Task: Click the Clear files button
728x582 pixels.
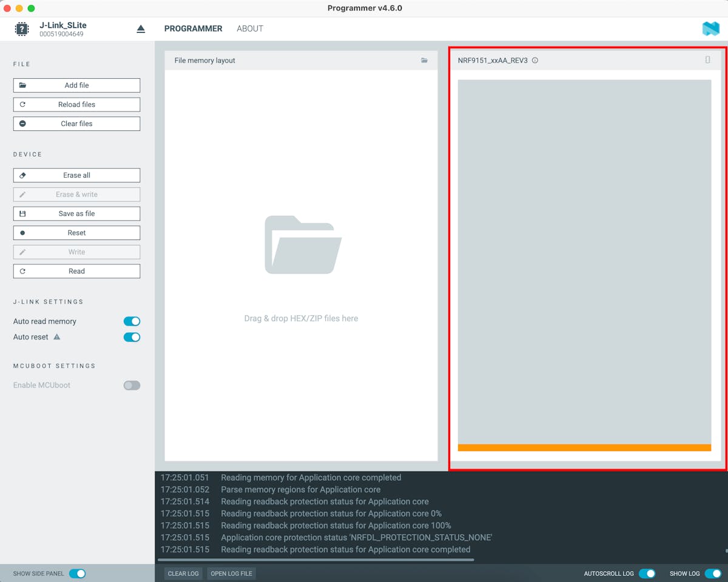Action: point(76,124)
